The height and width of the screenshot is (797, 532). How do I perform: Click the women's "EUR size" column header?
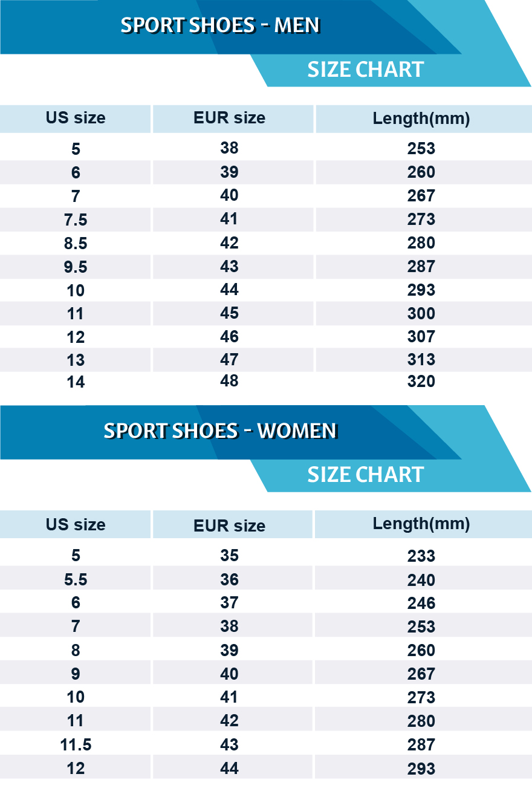(229, 525)
